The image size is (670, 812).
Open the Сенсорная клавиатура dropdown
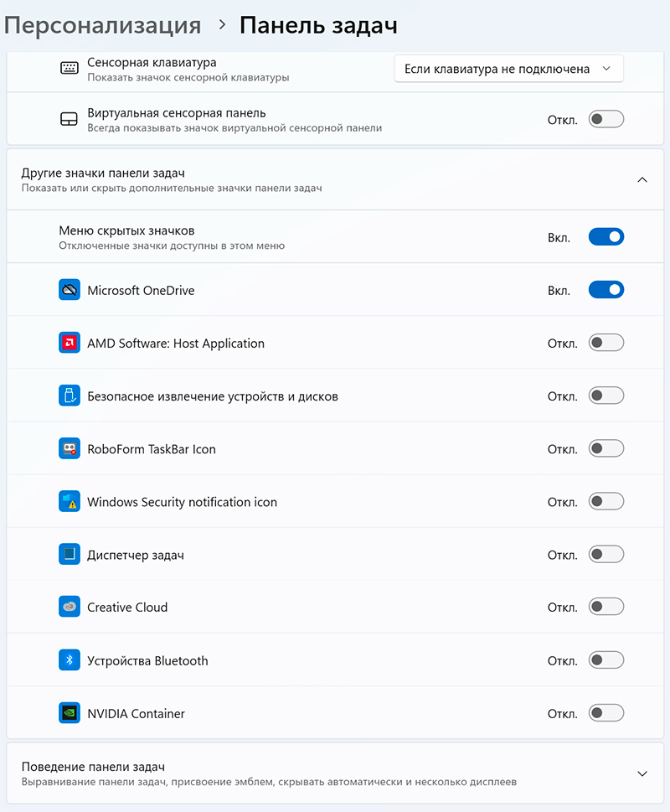(x=508, y=69)
